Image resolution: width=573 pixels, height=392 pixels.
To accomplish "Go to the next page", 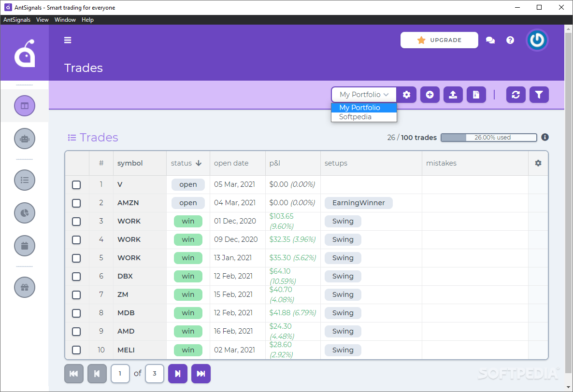I will tap(178, 374).
